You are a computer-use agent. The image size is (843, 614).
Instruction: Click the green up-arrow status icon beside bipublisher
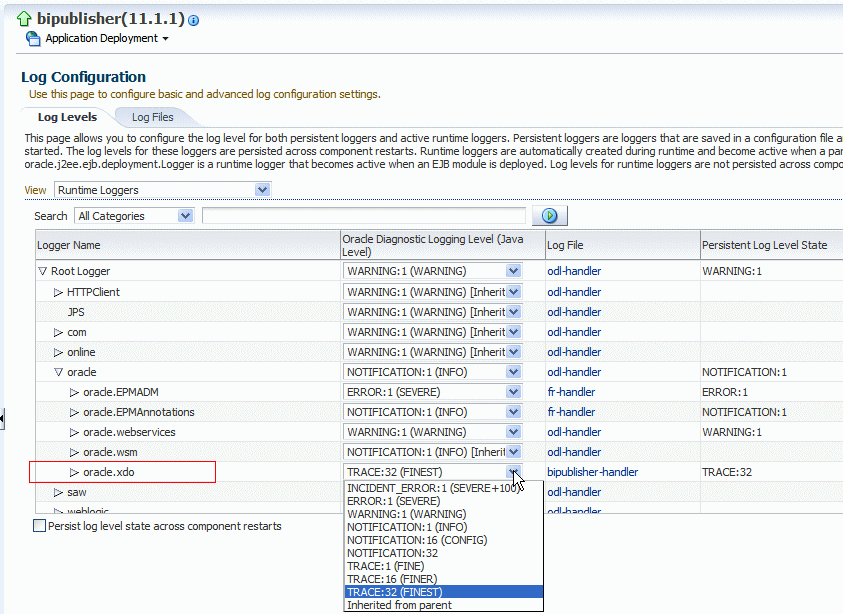(x=24, y=19)
